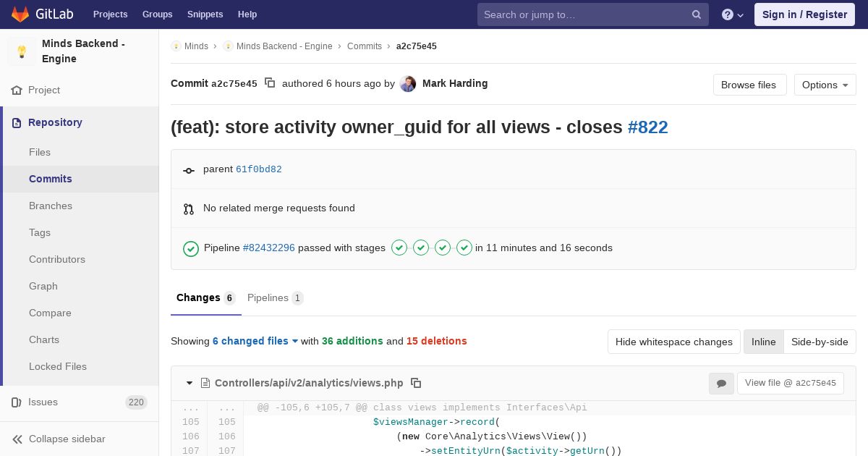Click the Minds breadcrumb link
The height and width of the screenshot is (456, 868).
196,46
